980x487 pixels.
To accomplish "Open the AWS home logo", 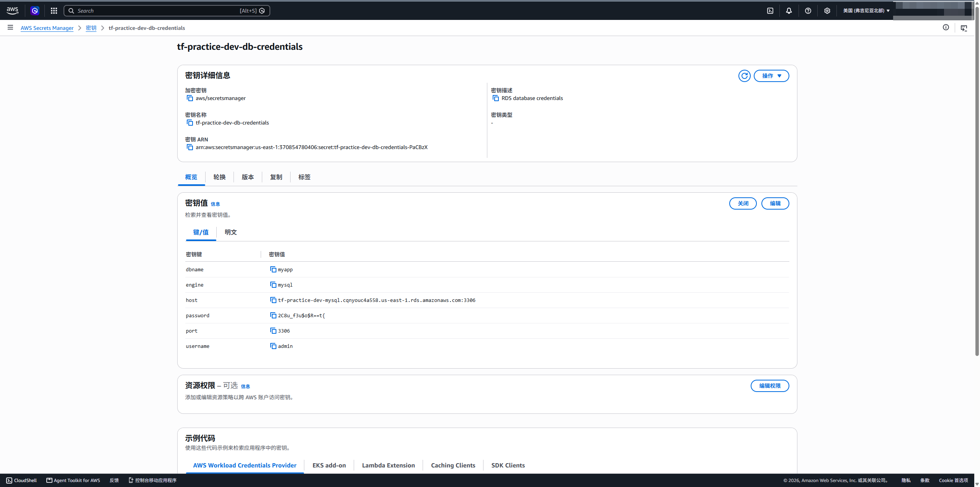I will coord(12,11).
